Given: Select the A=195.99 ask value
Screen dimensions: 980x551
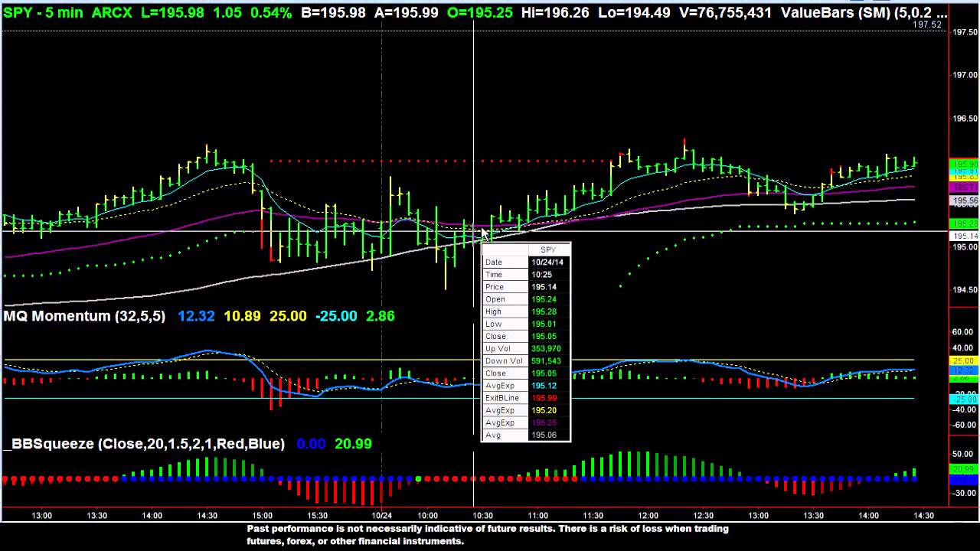Looking at the screenshot, I should [407, 13].
